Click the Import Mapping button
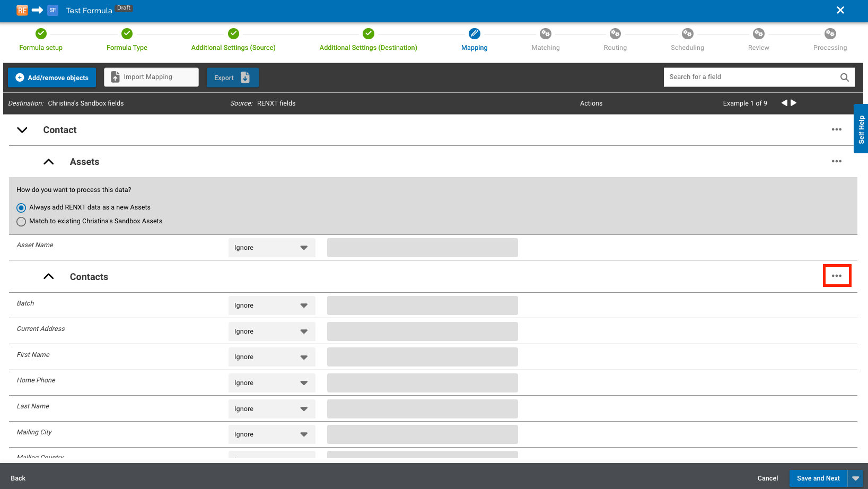The width and height of the screenshot is (868, 489). pos(151,77)
